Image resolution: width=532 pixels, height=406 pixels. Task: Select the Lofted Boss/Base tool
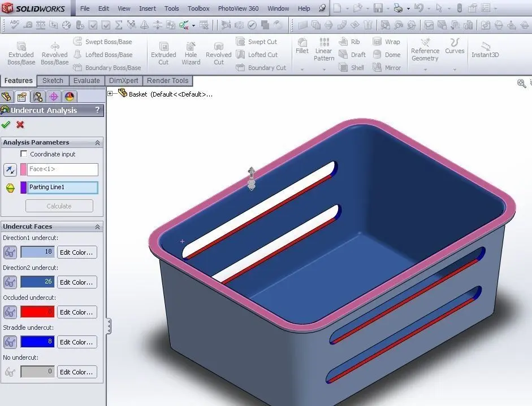(103, 55)
